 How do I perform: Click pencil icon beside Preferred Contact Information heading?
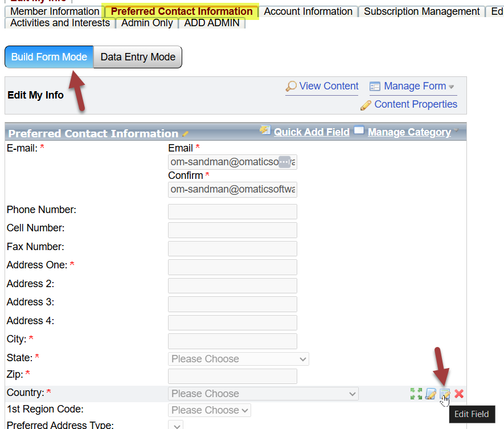(185, 134)
